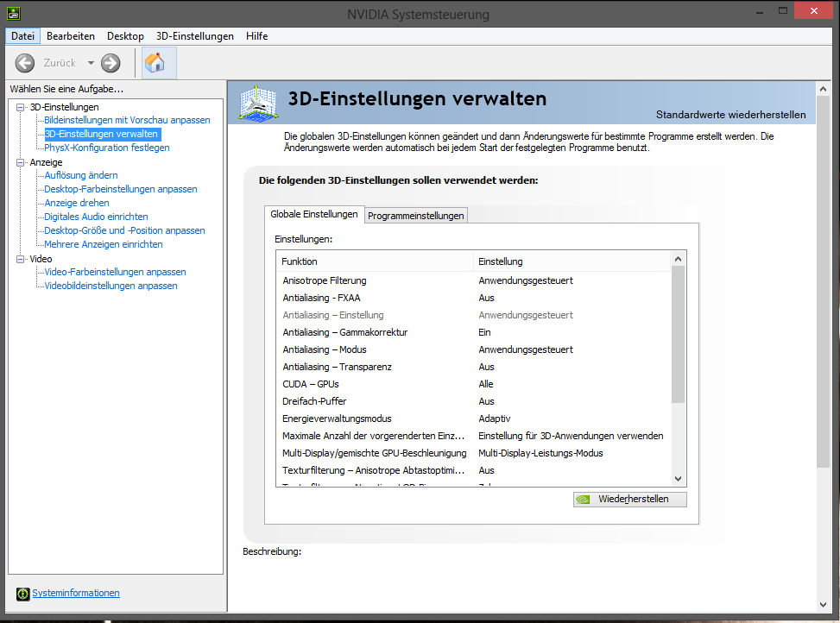Switch to the Globale Einstellungen tab

314,214
